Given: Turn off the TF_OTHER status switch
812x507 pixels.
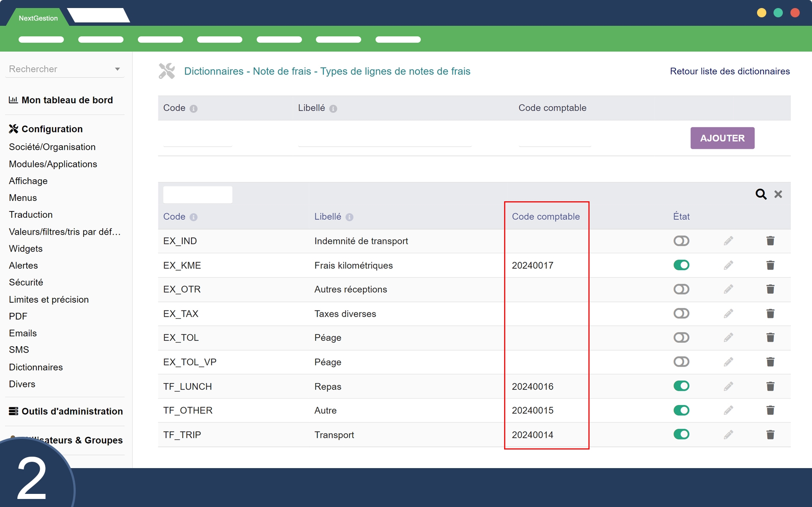Looking at the screenshot, I should click(x=681, y=410).
